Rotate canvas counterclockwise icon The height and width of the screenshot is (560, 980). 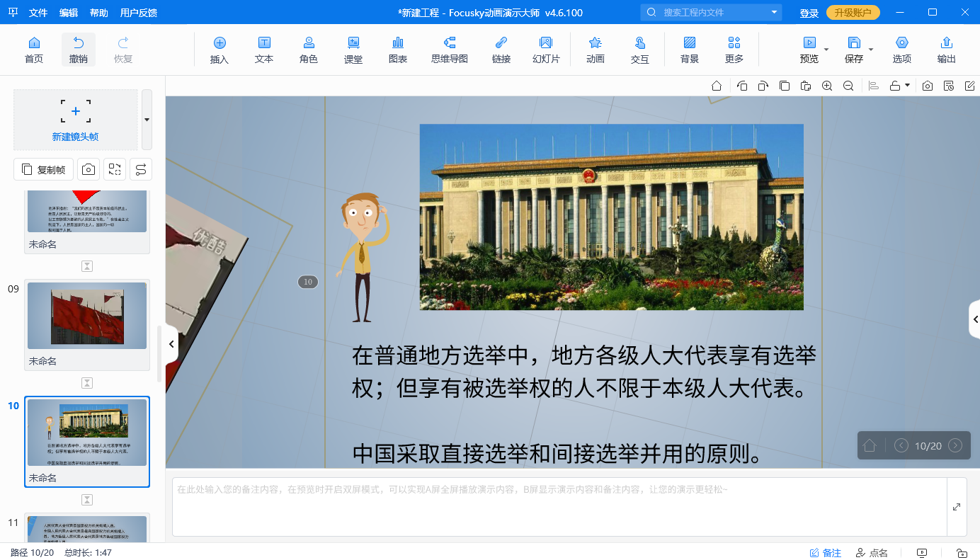742,86
